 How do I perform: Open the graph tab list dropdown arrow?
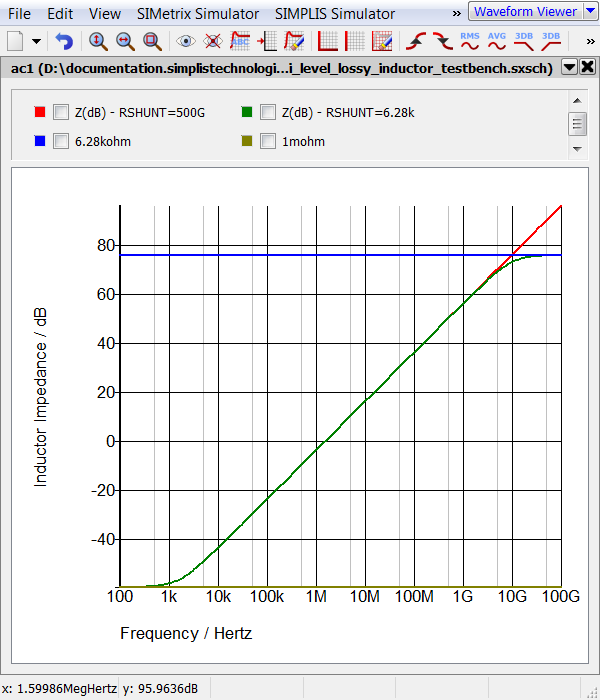(569, 67)
